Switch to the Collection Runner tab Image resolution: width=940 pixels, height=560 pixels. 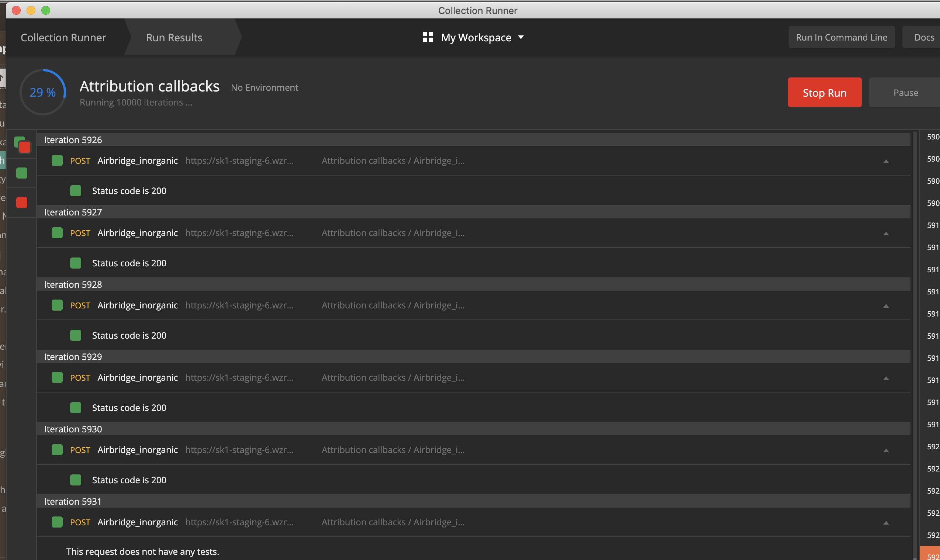(x=63, y=37)
